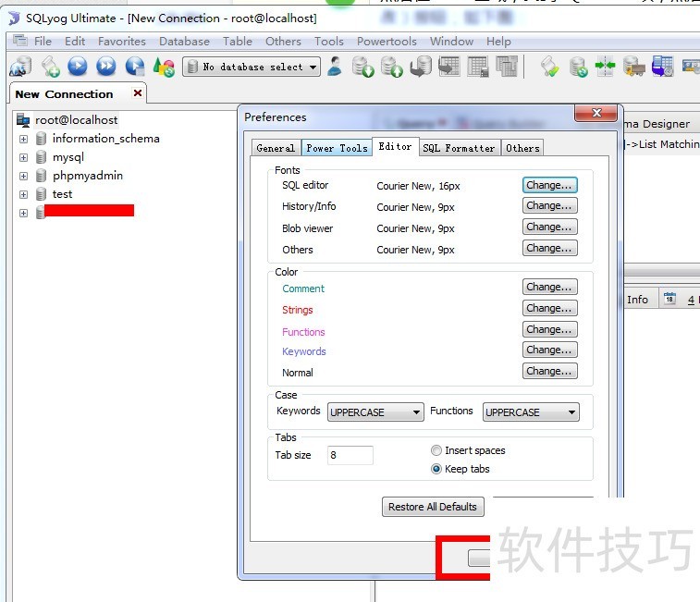The image size is (700, 602).
Task: Click the calendar icon beside Info tab
Action: click(669, 299)
